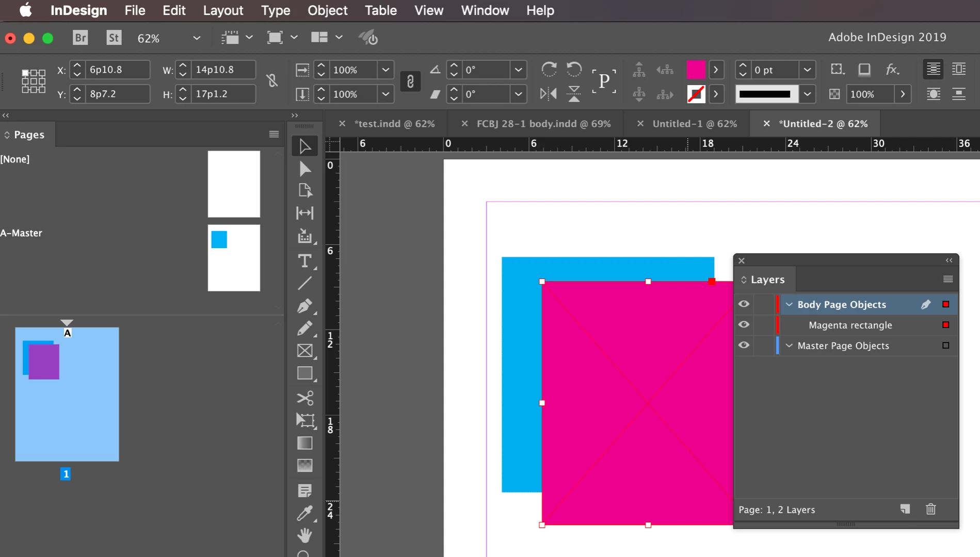Set the transform reference point

click(34, 81)
